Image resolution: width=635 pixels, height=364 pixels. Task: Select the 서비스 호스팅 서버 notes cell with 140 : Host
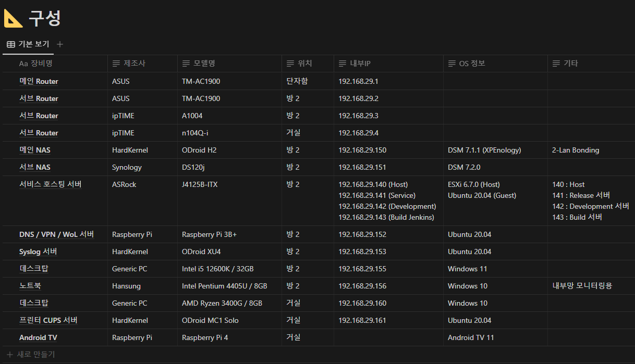pyautogui.click(x=591, y=200)
